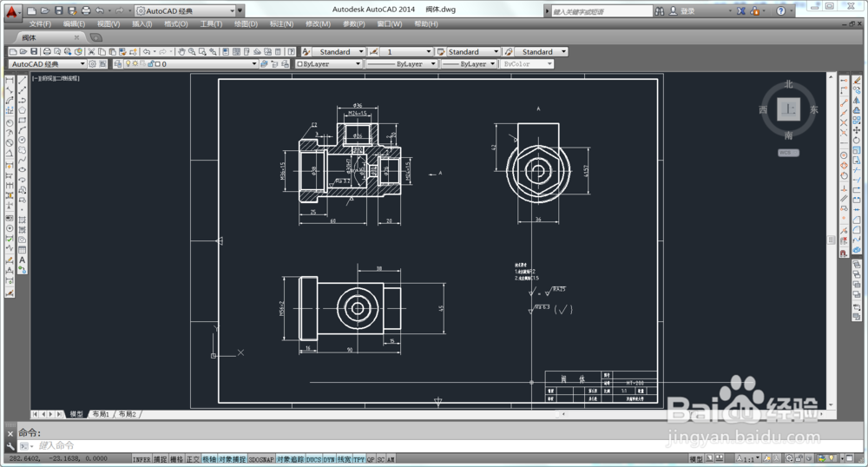Toggle 捕捉 snap mode
The width and height of the screenshot is (868, 467).
[160, 459]
